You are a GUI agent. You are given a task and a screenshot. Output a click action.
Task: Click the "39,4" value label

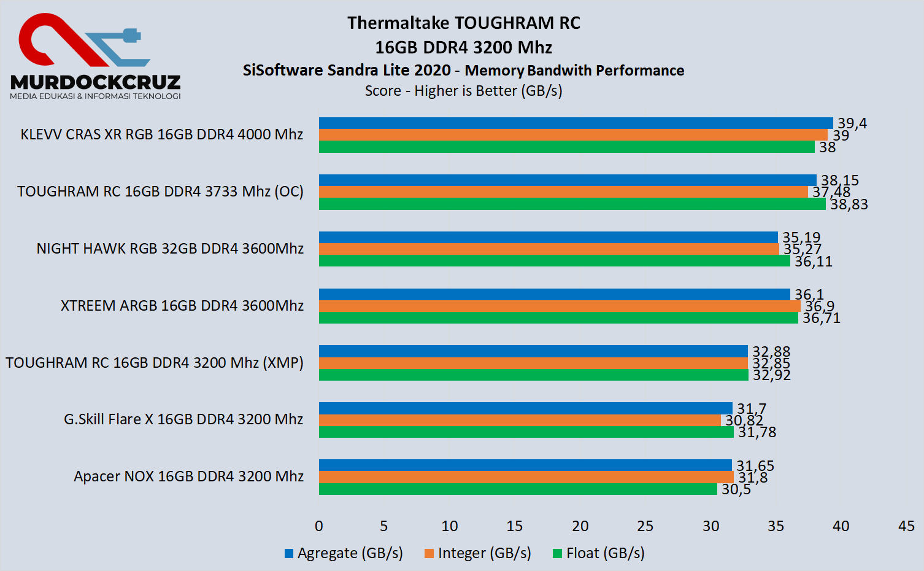852,123
